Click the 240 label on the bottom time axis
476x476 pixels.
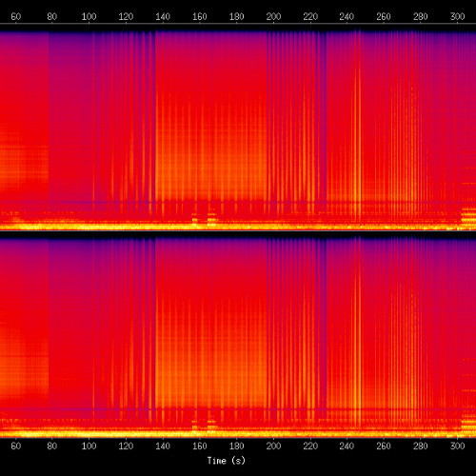point(347,446)
